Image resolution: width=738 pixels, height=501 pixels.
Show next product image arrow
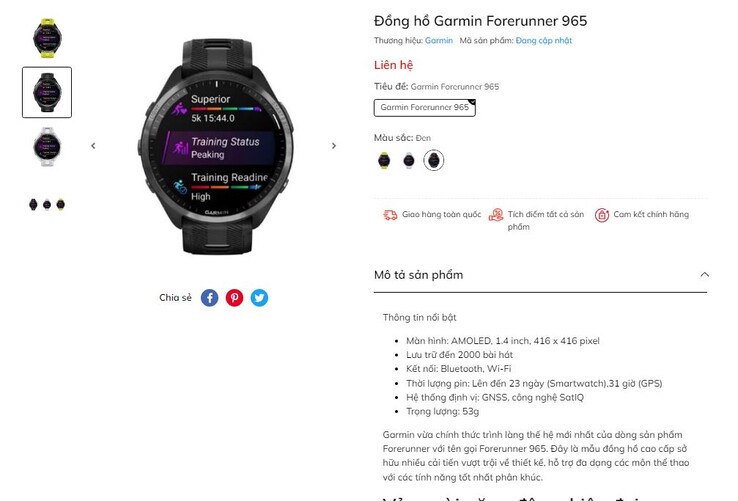[334, 146]
